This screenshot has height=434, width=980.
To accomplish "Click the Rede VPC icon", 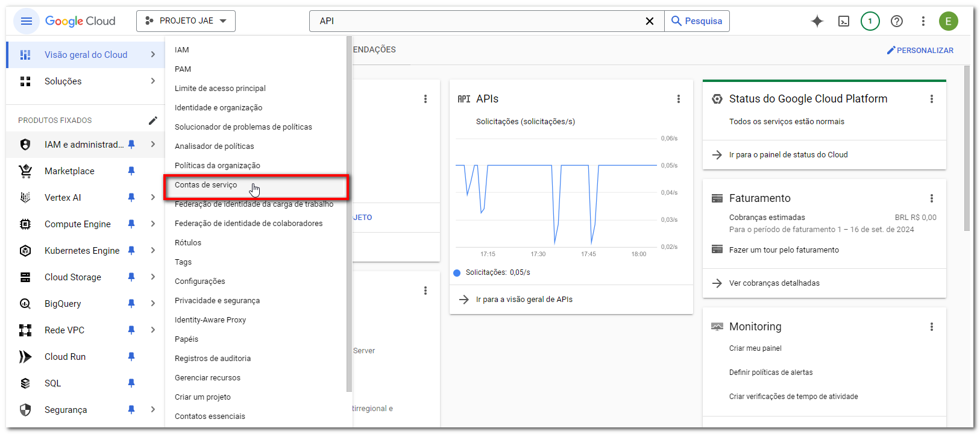I will tap(25, 330).
